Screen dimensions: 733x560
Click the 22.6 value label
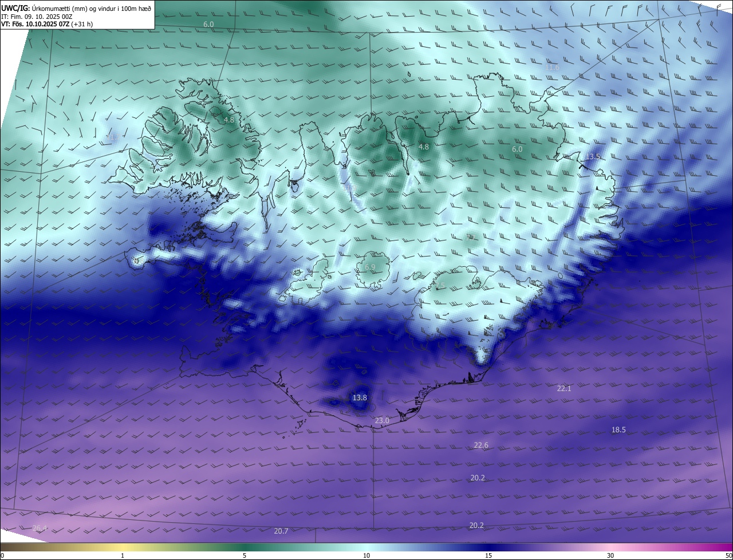tap(481, 445)
